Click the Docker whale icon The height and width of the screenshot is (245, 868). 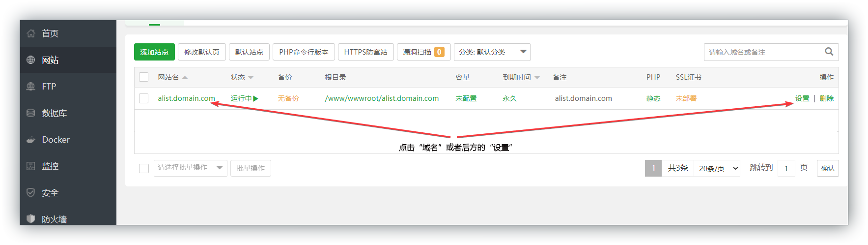(x=31, y=140)
